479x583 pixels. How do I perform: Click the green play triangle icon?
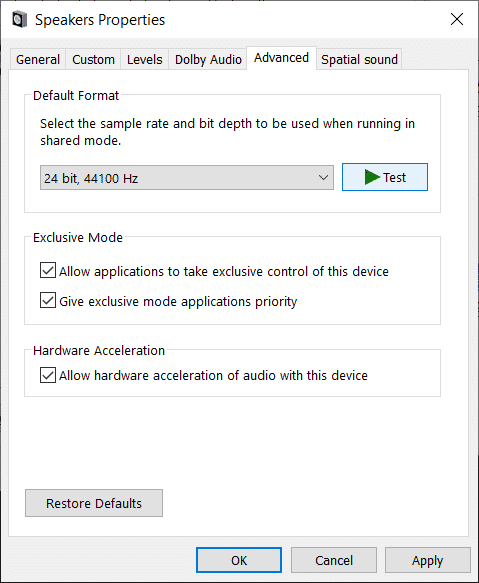pos(372,177)
